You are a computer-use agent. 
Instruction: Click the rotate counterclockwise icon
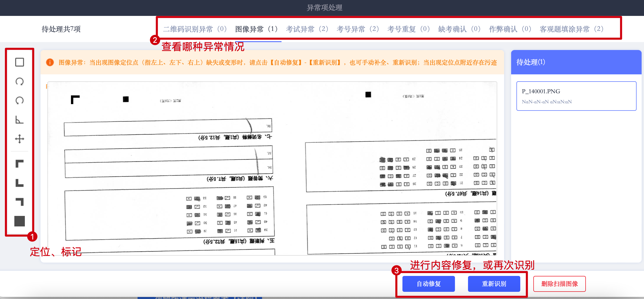tap(19, 101)
